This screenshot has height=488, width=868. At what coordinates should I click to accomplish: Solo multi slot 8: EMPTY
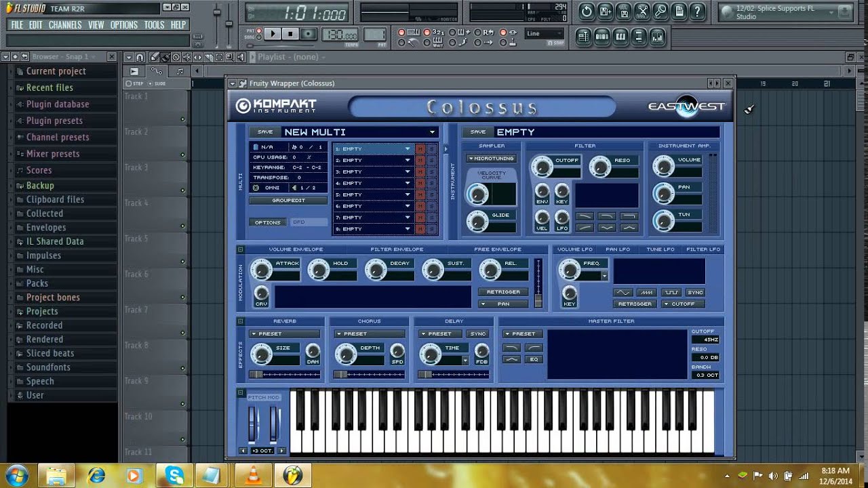[x=431, y=229]
